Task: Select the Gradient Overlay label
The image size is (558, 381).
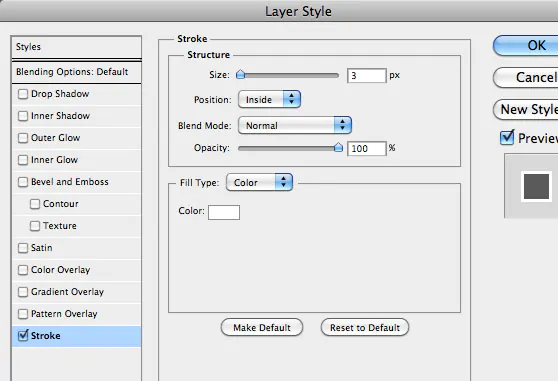Action: pyautogui.click(x=67, y=292)
